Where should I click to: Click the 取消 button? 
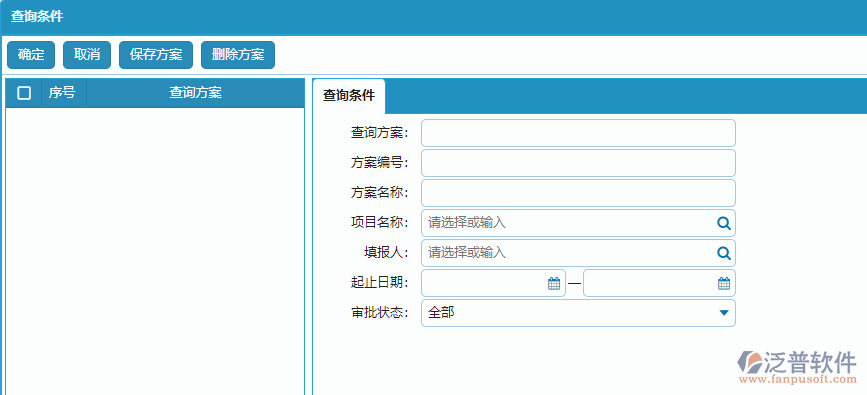pyautogui.click(x=87, y=55)
